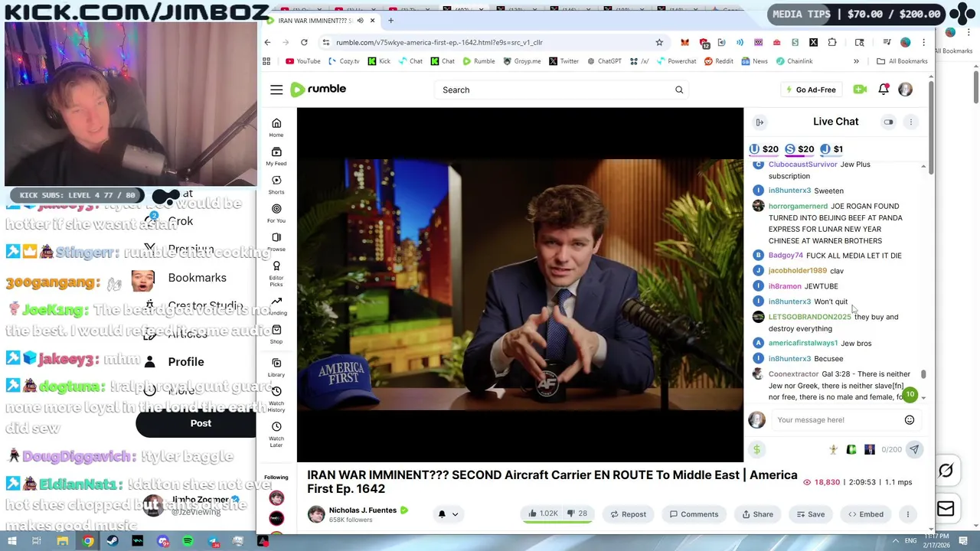Toggle channel notification bell under video
The height and width of the screenshot is (551, 980).
[x=442, y=514]
